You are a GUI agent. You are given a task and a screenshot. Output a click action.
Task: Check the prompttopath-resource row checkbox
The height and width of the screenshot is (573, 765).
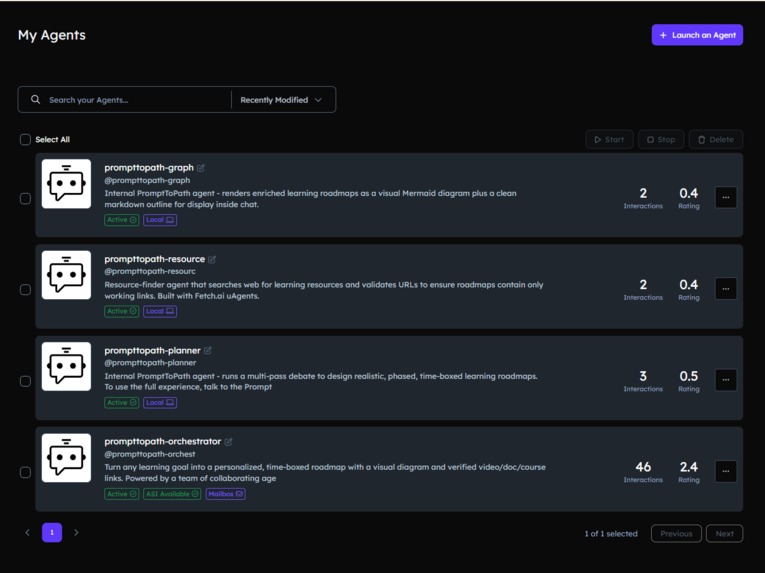pyautogui.click(x=25, y=290)
